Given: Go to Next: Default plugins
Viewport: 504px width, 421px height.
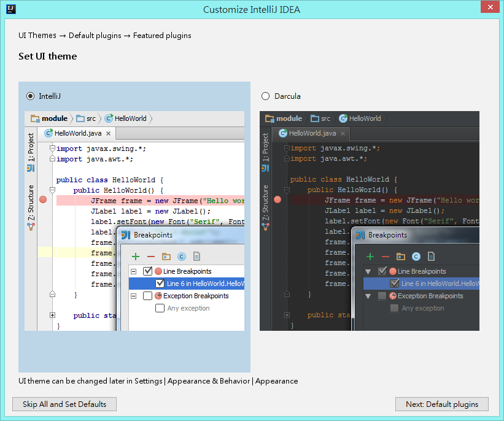Looking at the screenshot, I should [441, 404].
